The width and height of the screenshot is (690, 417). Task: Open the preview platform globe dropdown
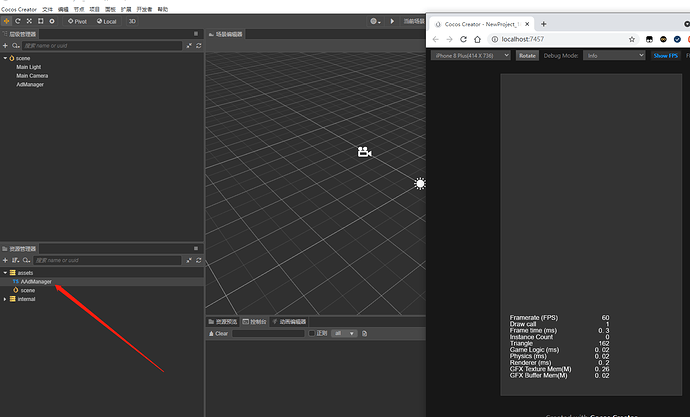click(x=375, y=21)
